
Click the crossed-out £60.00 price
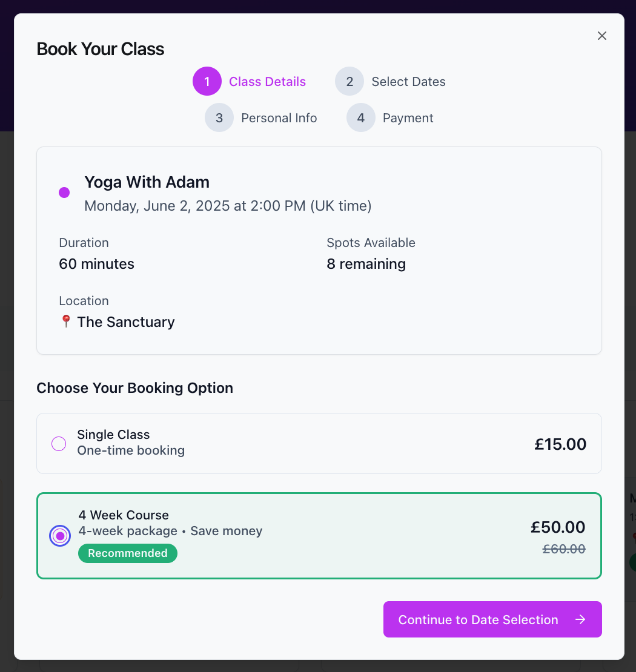pyautogui.click(x=564, y=548)
